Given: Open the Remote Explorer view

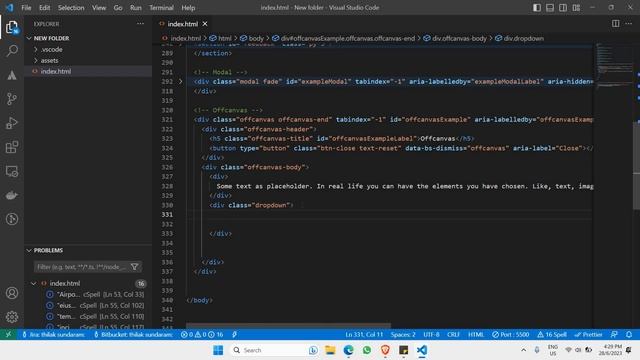Looking at the screenshot, I should [x=12, y=171].
